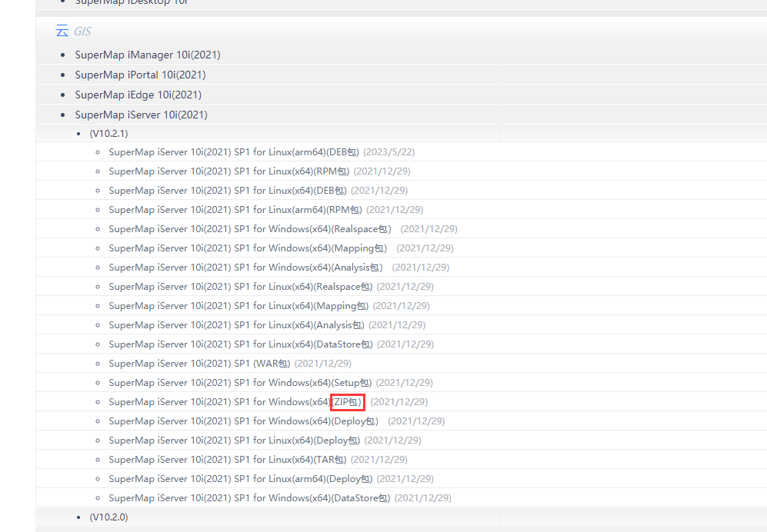Click the (2023/5/22) date text

point(389,152)
